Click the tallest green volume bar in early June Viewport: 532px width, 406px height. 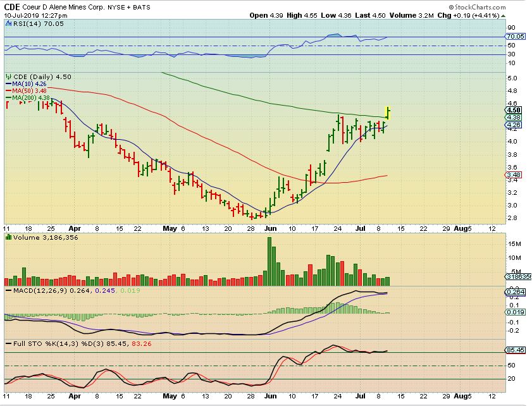click(269, 261)
